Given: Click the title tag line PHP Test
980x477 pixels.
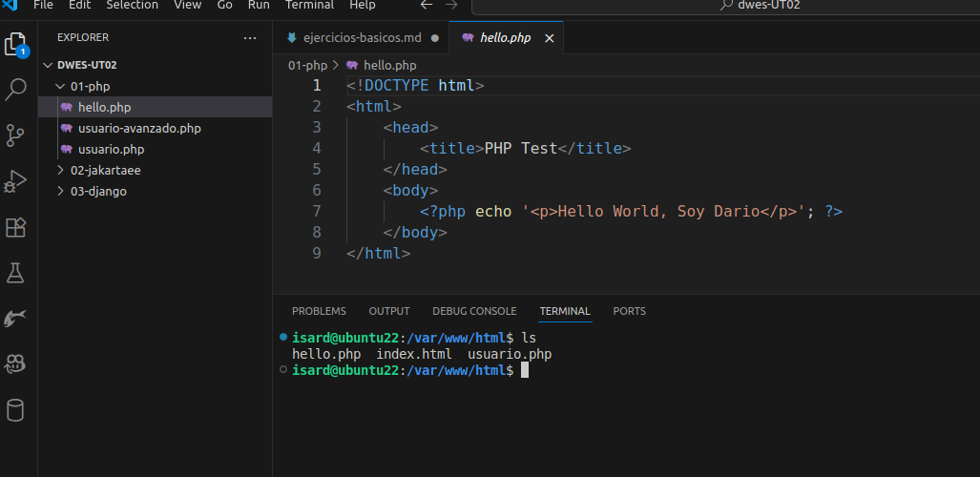Looking at the screenshot, I should (x=526, y=148).
